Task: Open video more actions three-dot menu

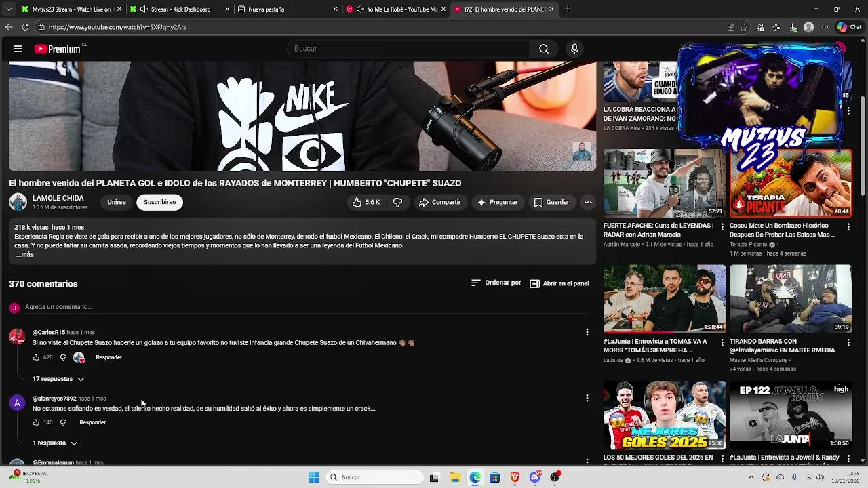Action: point(588,202)
